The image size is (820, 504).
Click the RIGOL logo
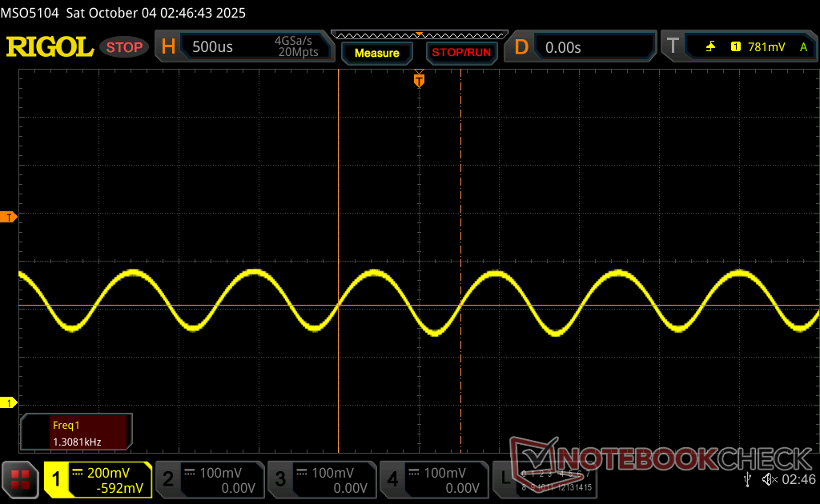coord(50,47)
